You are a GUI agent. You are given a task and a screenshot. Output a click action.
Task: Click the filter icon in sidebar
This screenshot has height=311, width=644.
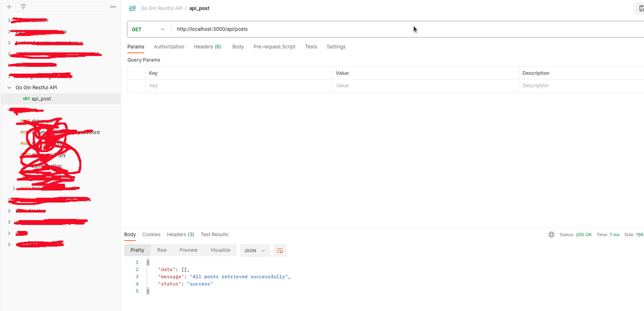click(x=23, y=7)
